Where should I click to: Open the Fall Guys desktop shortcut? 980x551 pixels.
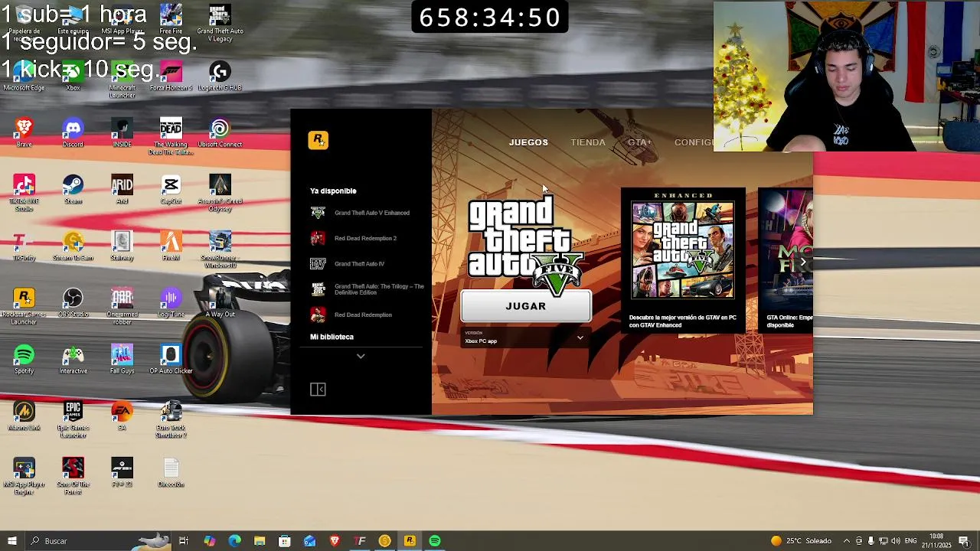(122, 359)
